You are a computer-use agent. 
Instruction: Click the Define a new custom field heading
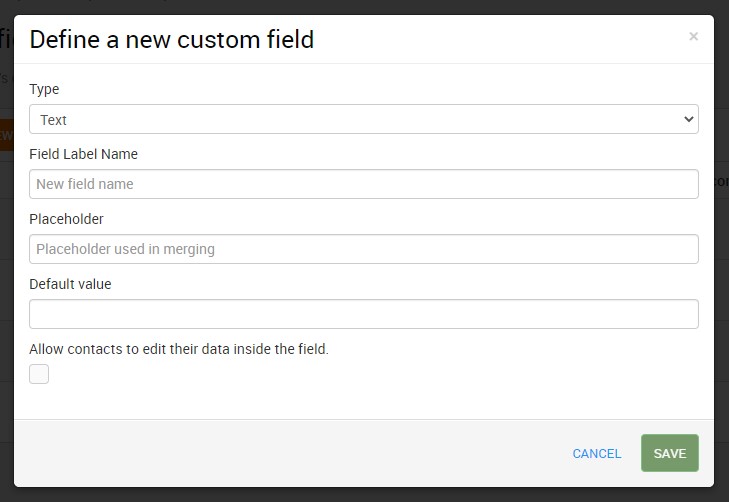click(x=172, y=40)
